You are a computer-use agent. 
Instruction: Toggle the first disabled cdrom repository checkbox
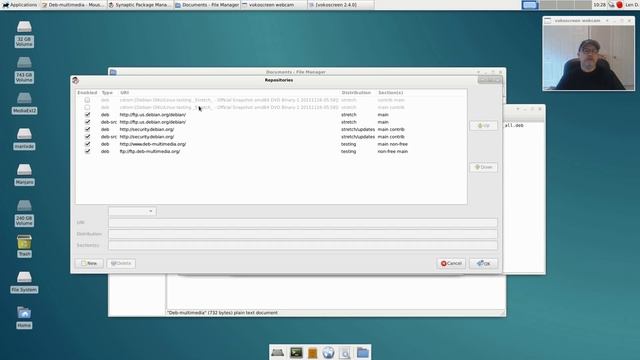pos(87,100)
